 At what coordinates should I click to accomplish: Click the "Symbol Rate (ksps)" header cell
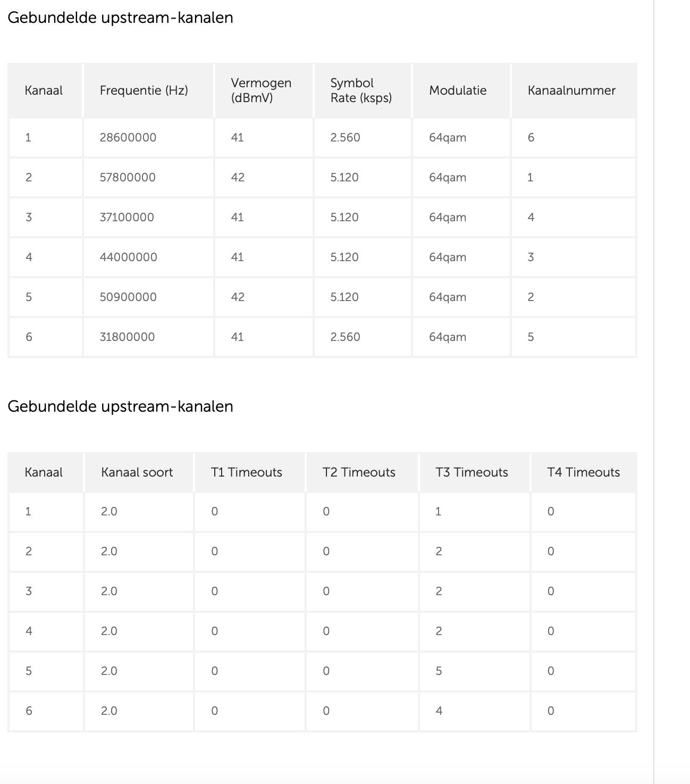coord(361,90)
